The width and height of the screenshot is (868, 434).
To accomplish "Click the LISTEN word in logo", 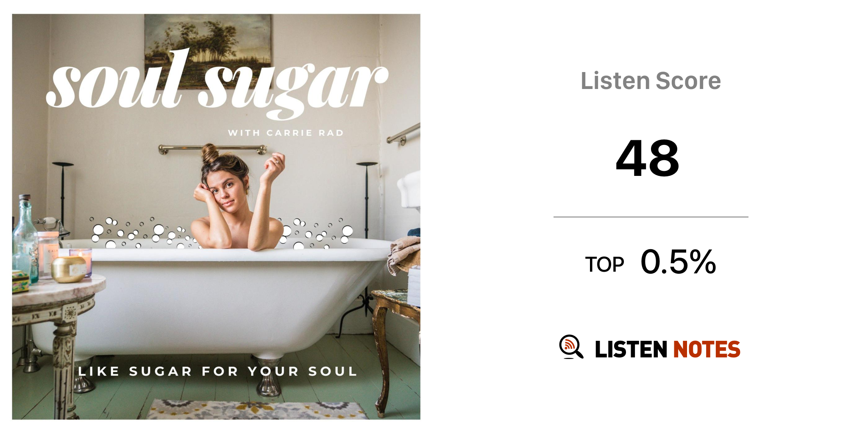I will click(x=631, y=349).
